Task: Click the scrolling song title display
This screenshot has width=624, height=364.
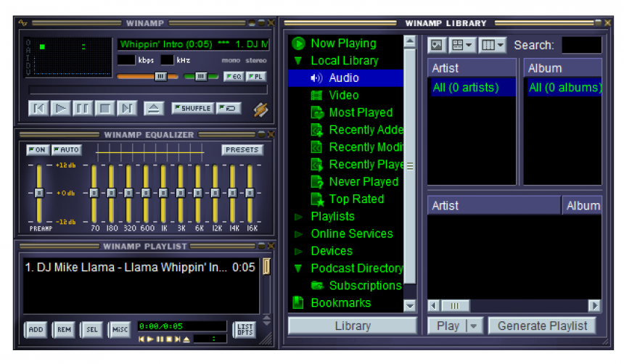Action: (x=194, y=44)
